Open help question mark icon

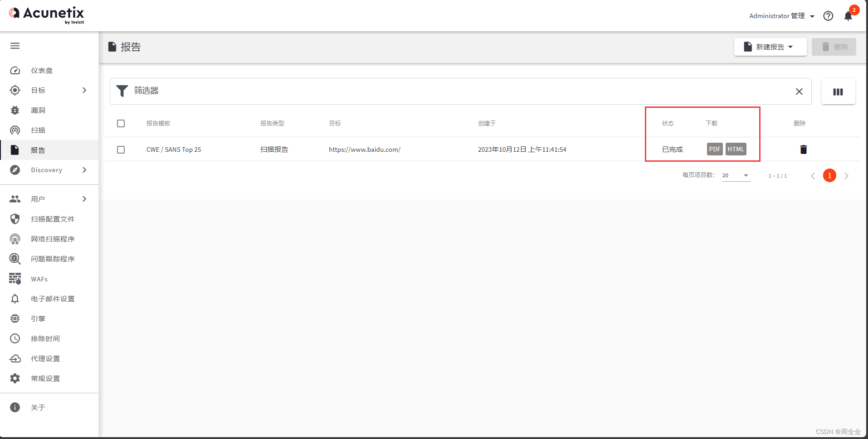point(828,16)
